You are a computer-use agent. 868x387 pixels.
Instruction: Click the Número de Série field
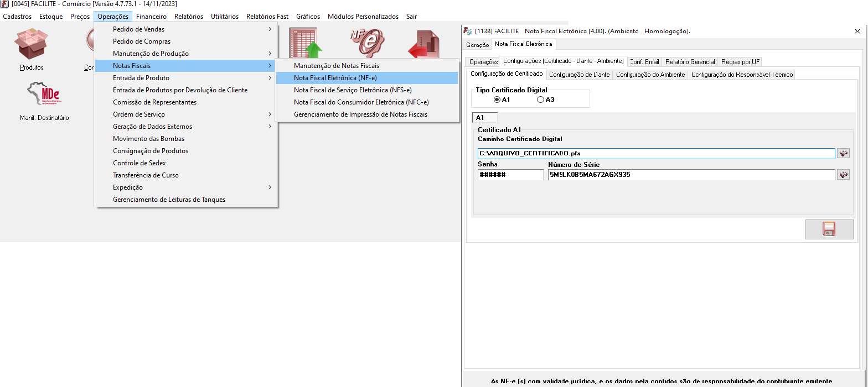click(691, 175)
